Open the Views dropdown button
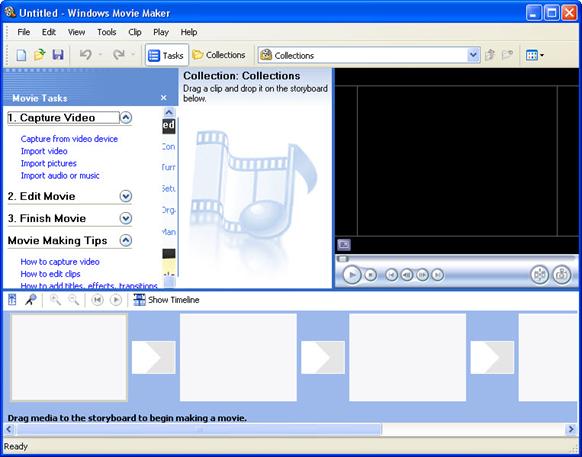 pos(535,56)
